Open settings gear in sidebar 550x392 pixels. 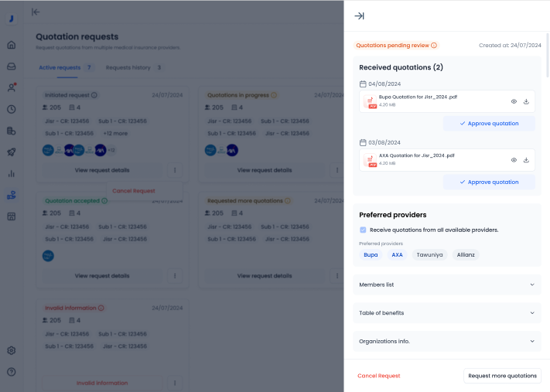pos(12,350)
